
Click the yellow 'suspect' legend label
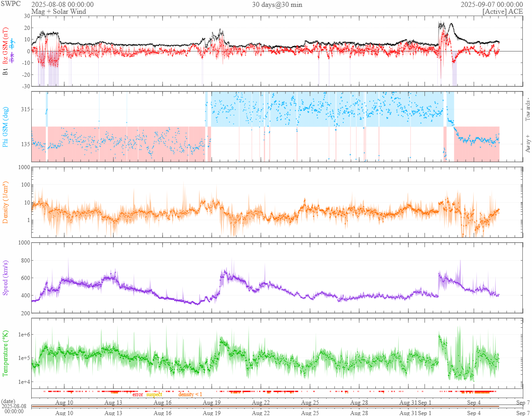[x=154, y=394]
